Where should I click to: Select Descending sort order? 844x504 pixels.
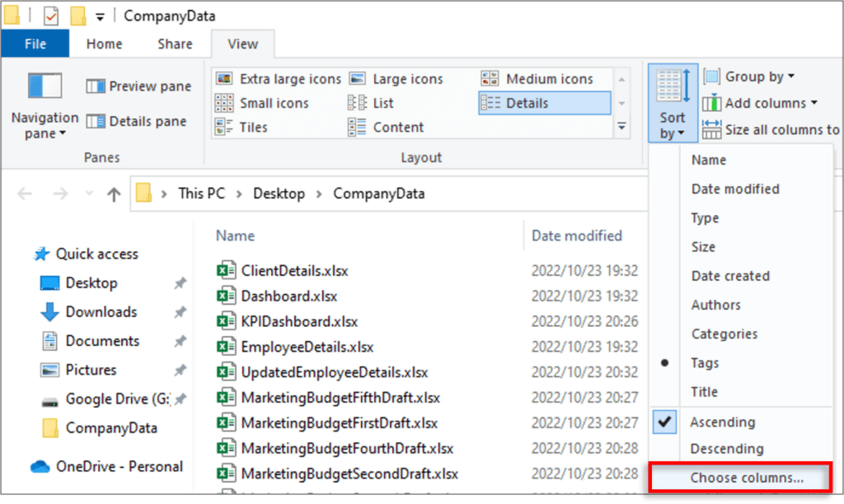pyautogui.click(x=722, y=449)
